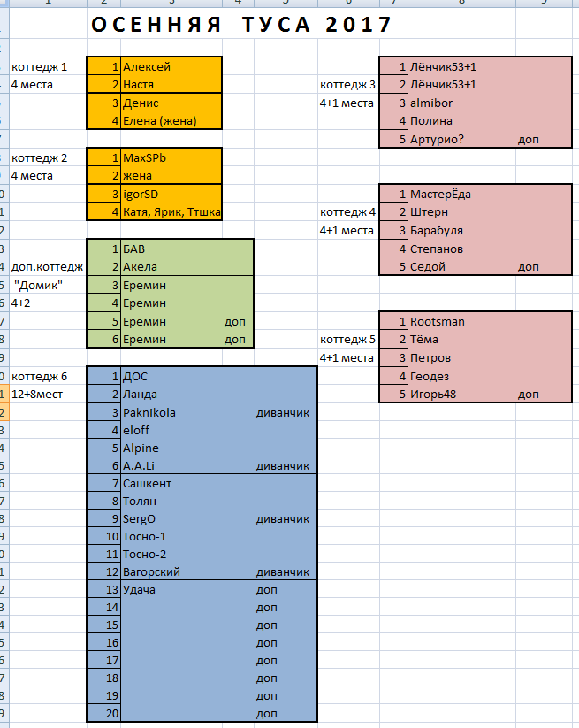The width and height of the screenshot is (579, 728).
Task: Click the Акела cell
Action: 171,267
